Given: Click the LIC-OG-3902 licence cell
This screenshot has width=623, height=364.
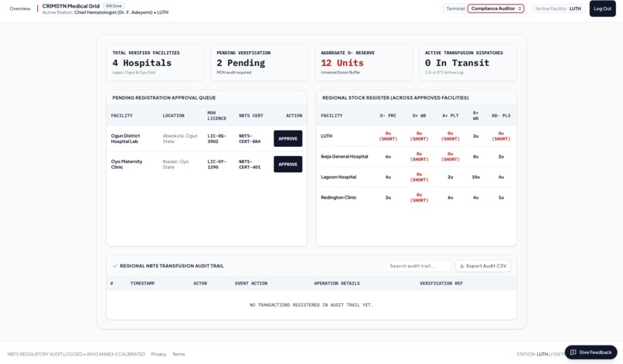Looking at the screenshot, I should 216,138.
